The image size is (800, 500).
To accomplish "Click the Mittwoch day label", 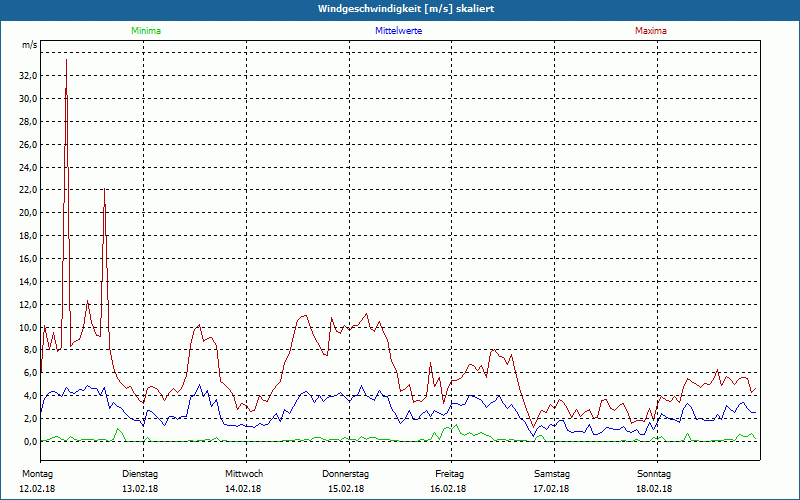I will click(x=244, y=474).
